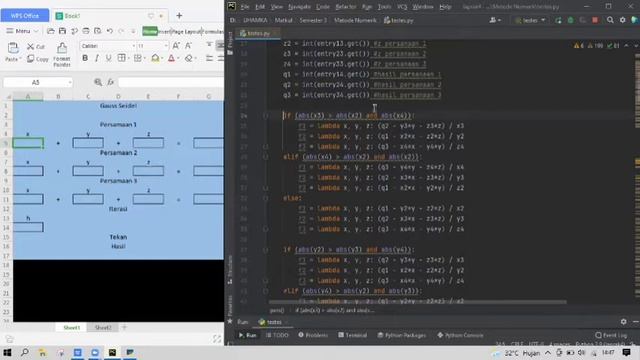Click the print icon in WPS toolbar
The height and width of the screenshot is (360, 640).
pyautogui.click(x=86, y=31)
